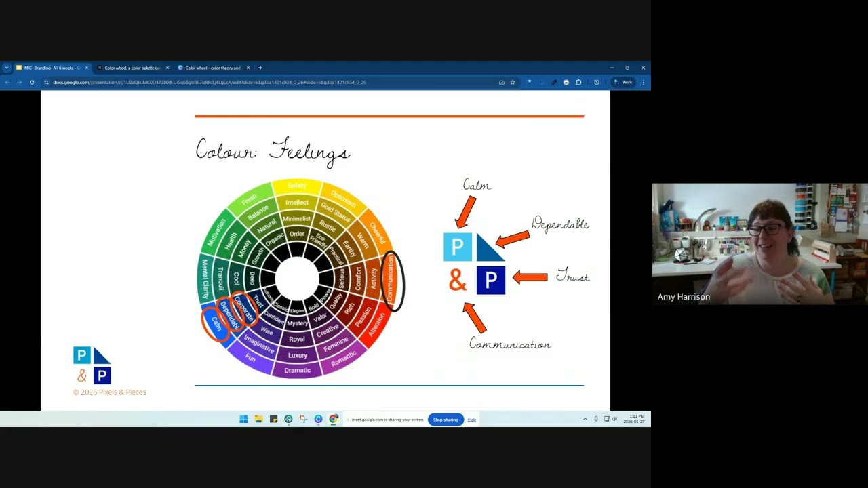Click the camera icon in the address bar
The height and width of the screenshot is (488, 868).
tap(502, 82)
